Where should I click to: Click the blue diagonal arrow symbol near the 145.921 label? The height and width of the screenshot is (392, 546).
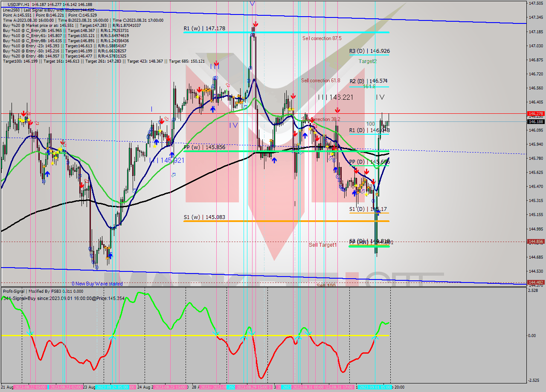(x=174, y=174)
